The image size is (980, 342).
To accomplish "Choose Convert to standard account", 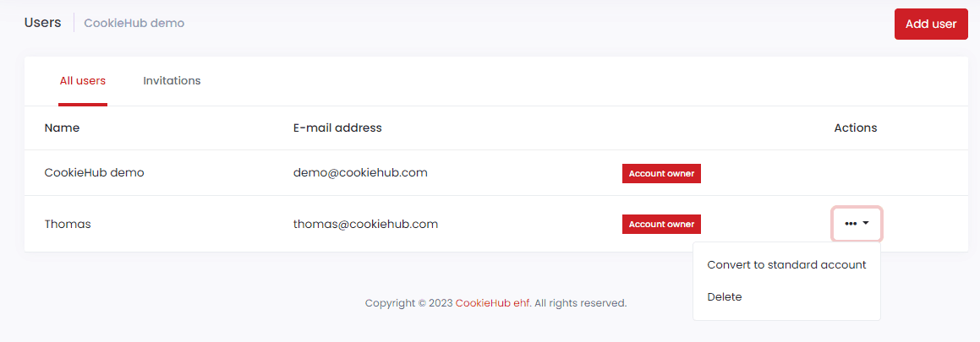I will 786,264.
